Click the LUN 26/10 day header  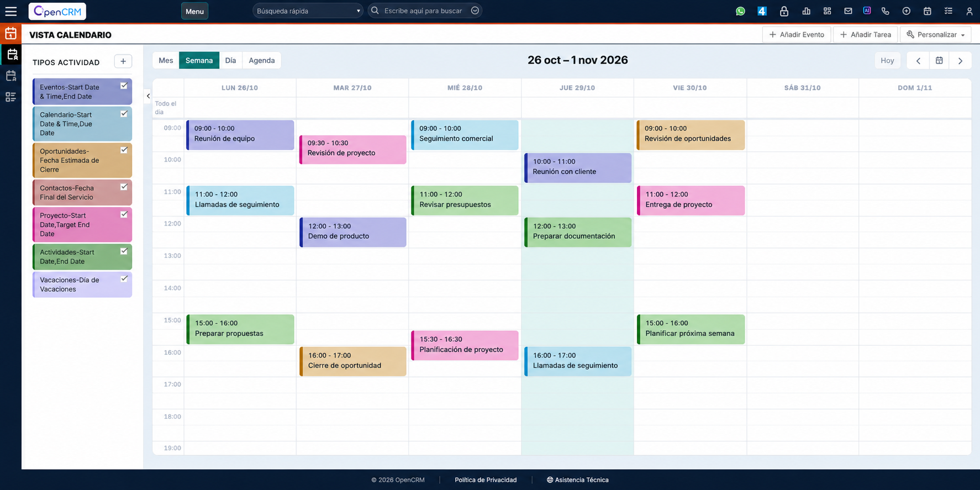coord(240,88)
